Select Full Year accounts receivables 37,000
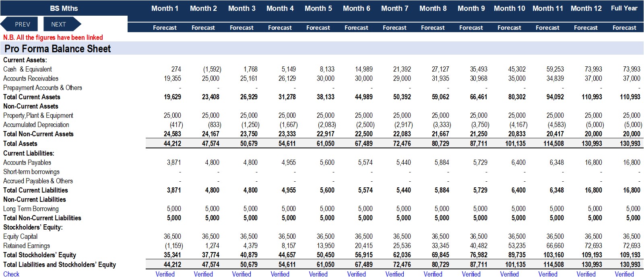Screen dimensions: 644x279 click(x=632, y=78)
